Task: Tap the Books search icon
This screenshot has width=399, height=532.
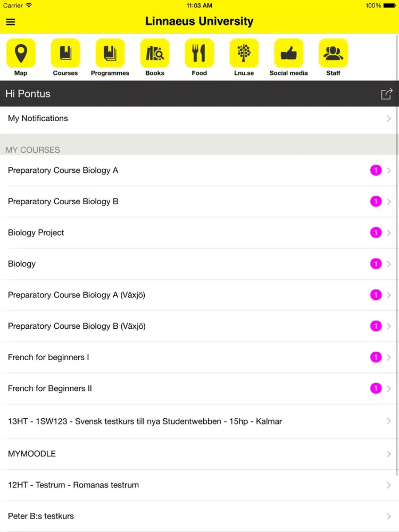Action: (155, 53)
